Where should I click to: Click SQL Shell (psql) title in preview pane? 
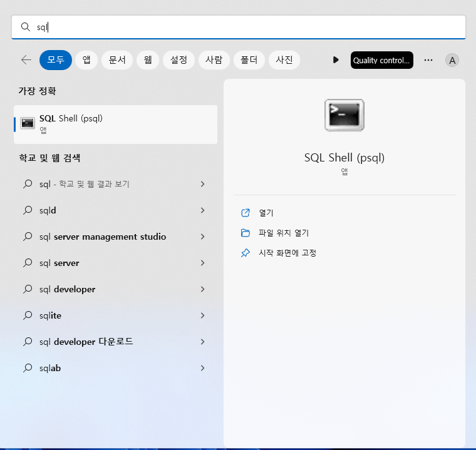coord(344,158)
